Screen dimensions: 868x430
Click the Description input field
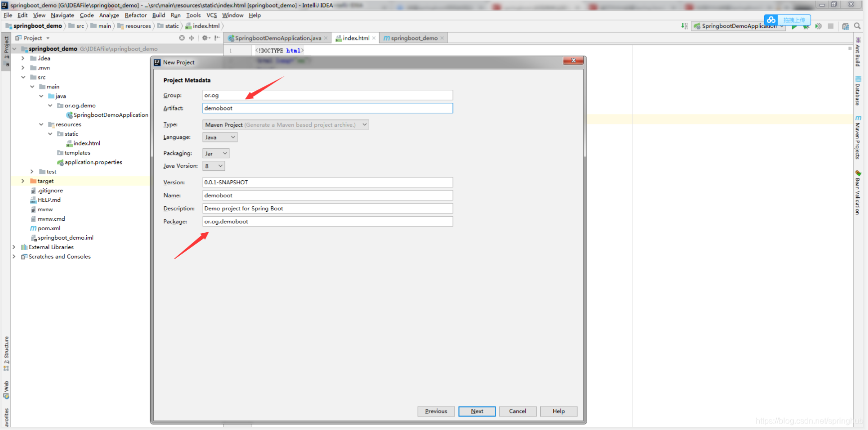(328, 208)
